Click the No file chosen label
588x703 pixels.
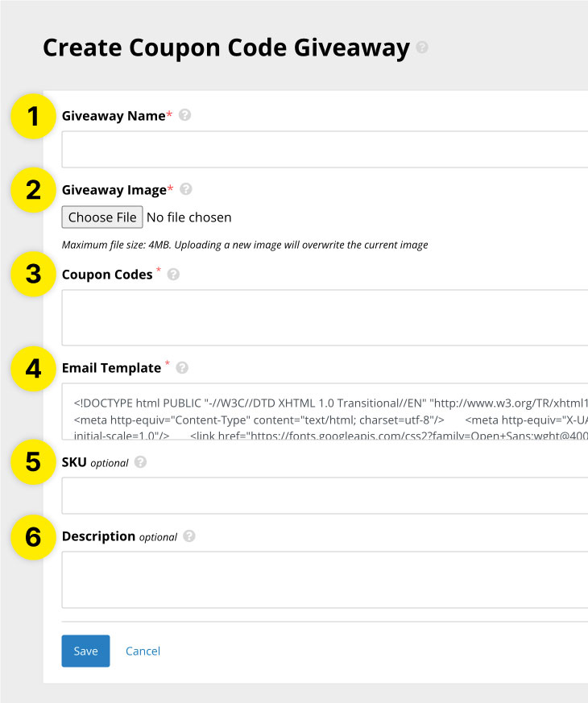(189, 217)
